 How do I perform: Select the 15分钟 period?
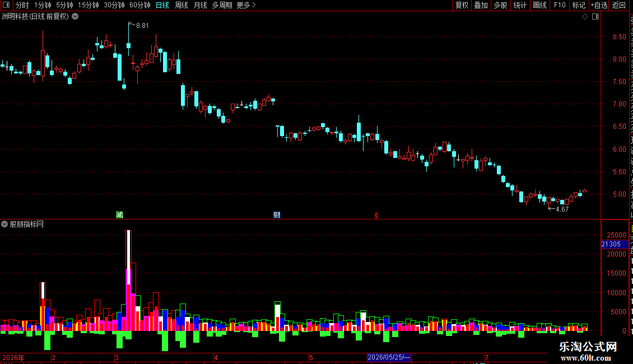[x=89, y=5]
